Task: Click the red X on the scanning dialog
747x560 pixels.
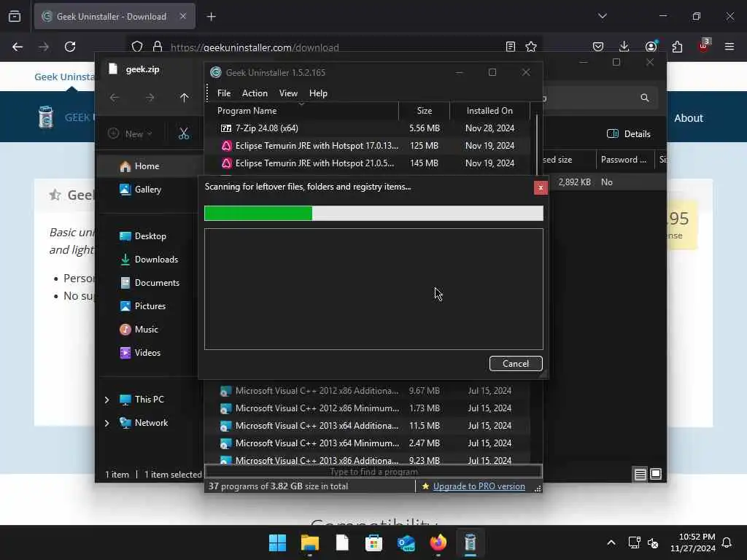Action: [x=541, y=187]
